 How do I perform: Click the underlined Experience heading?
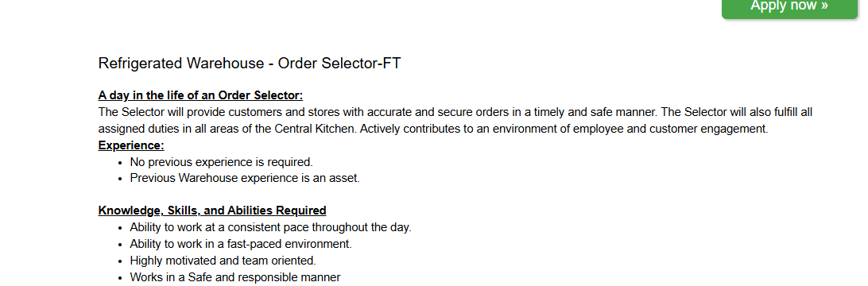pos(131,145)
